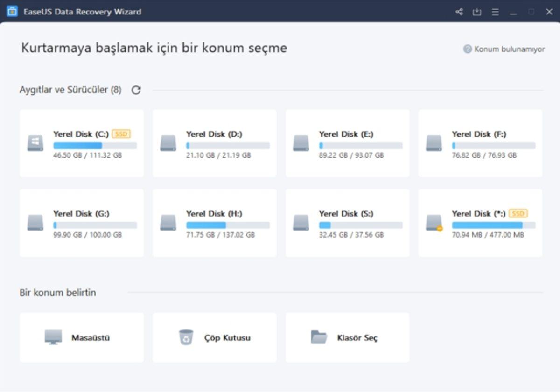The image size is (560, 392).
Task: Open the Çöp Kutusu recycle bin icon
Action: [x=186, y=337]
